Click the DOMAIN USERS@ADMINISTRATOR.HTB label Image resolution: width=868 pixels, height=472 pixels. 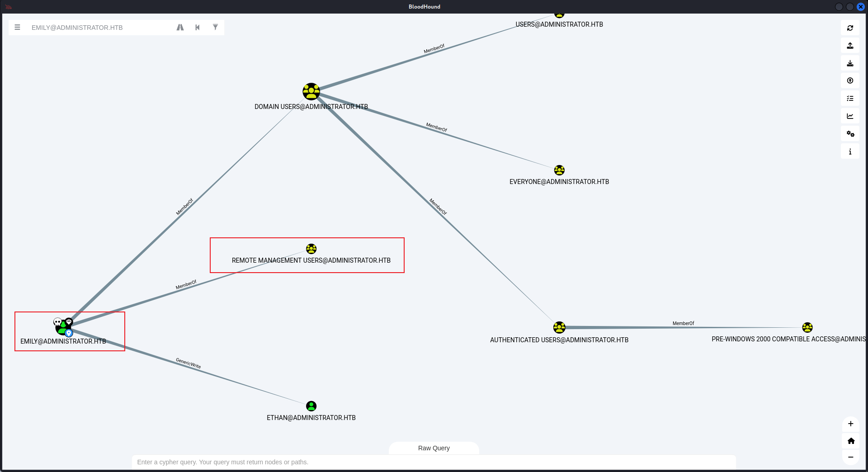click(x=311, y=107)
